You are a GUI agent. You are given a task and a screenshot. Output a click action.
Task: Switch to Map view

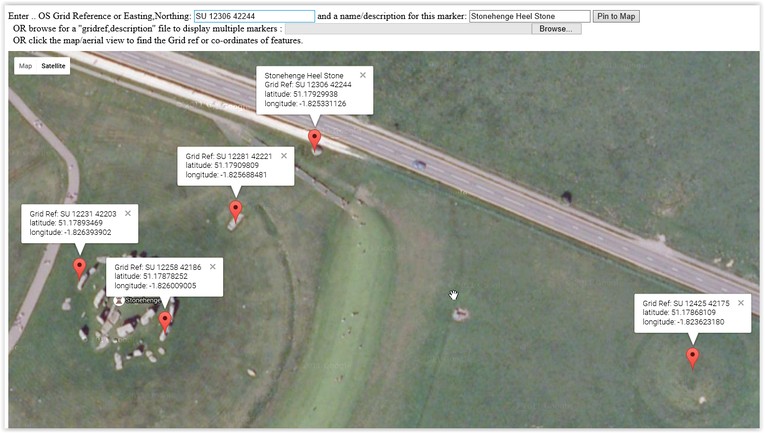(x=25, y=66)
